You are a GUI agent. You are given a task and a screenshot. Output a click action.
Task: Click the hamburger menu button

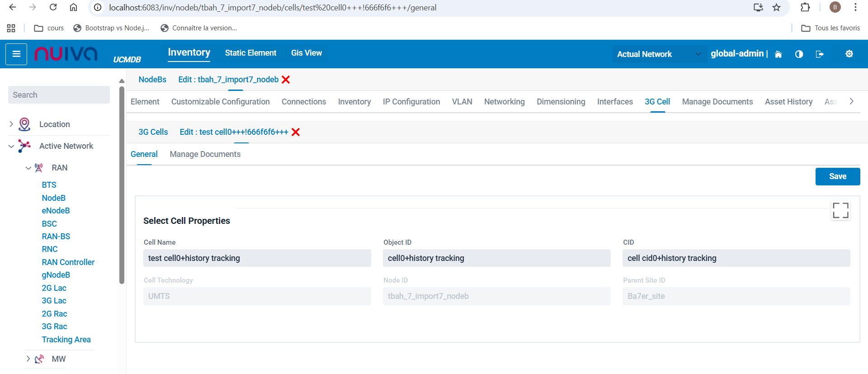[16, 54]
